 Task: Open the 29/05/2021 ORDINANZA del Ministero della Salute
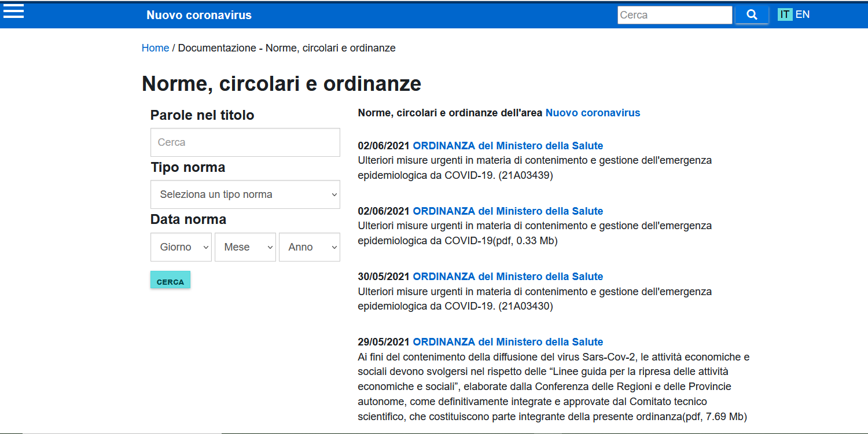507,341
